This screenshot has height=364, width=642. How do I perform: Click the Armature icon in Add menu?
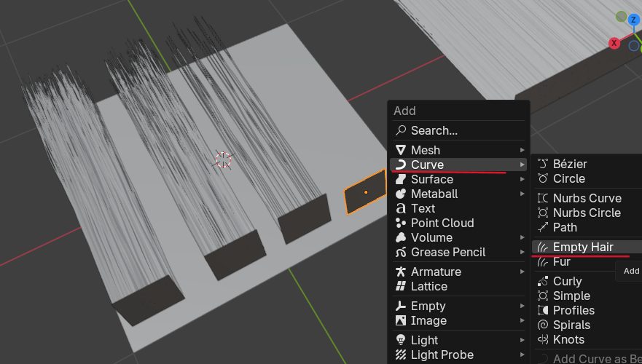point(400,272)
